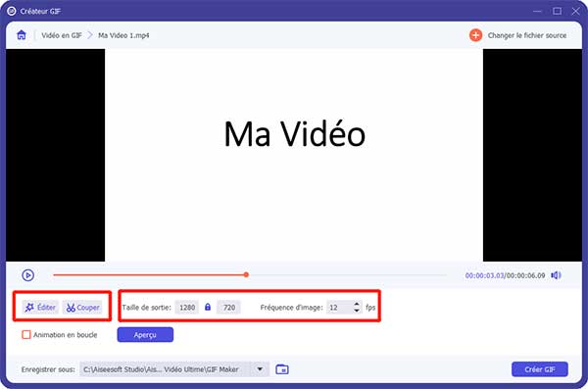Open output folder icon

(282, 369)
